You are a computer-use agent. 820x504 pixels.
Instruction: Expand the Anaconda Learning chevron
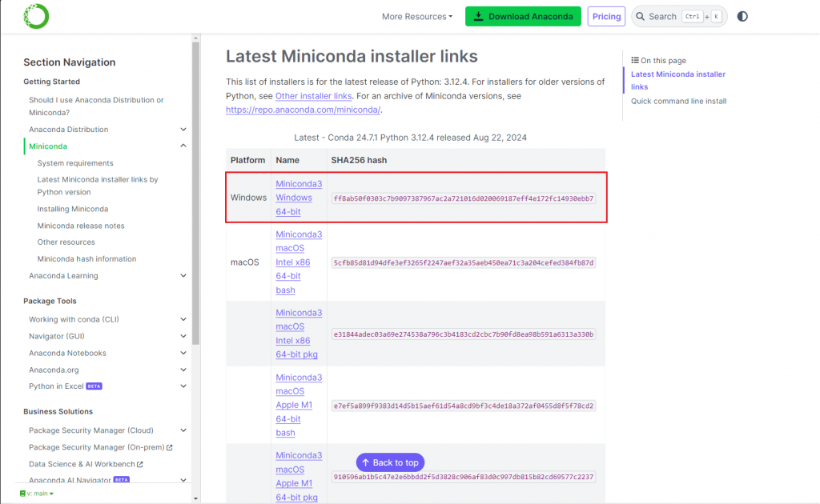[x=183, y=275]
